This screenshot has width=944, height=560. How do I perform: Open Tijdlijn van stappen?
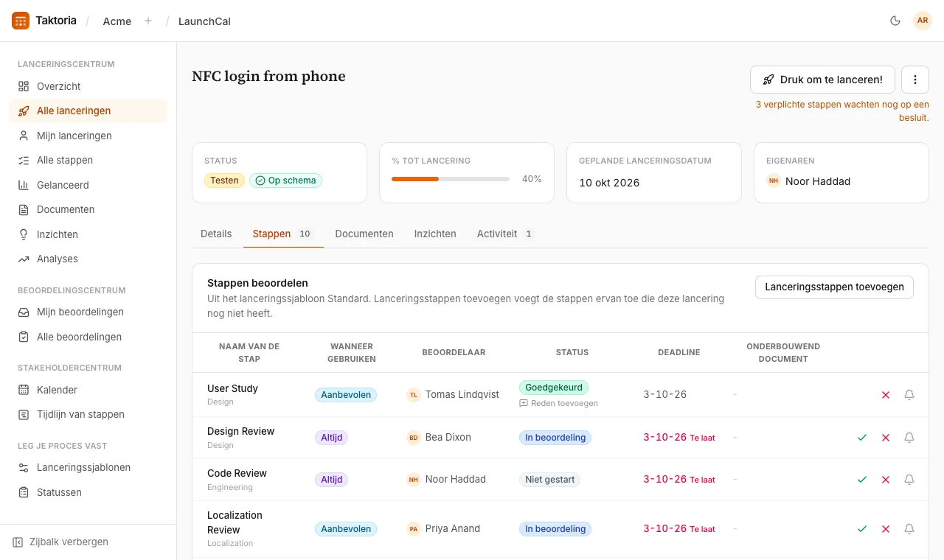(88, 414)
